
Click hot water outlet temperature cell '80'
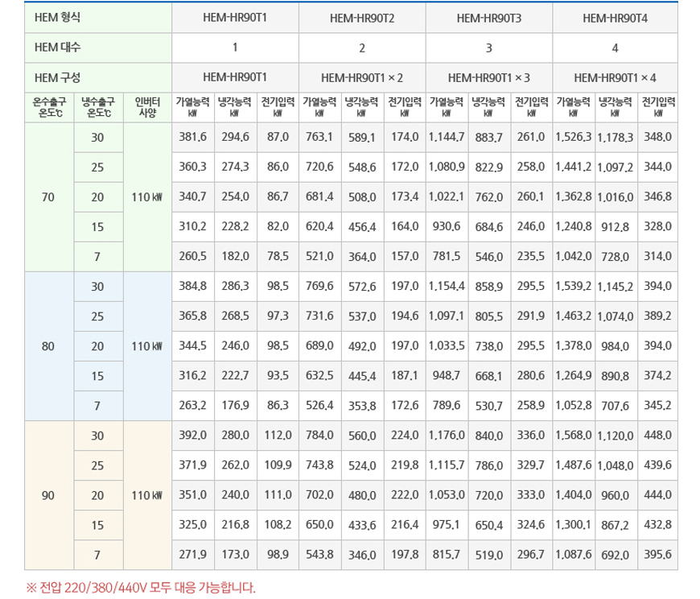pos(48,346)
